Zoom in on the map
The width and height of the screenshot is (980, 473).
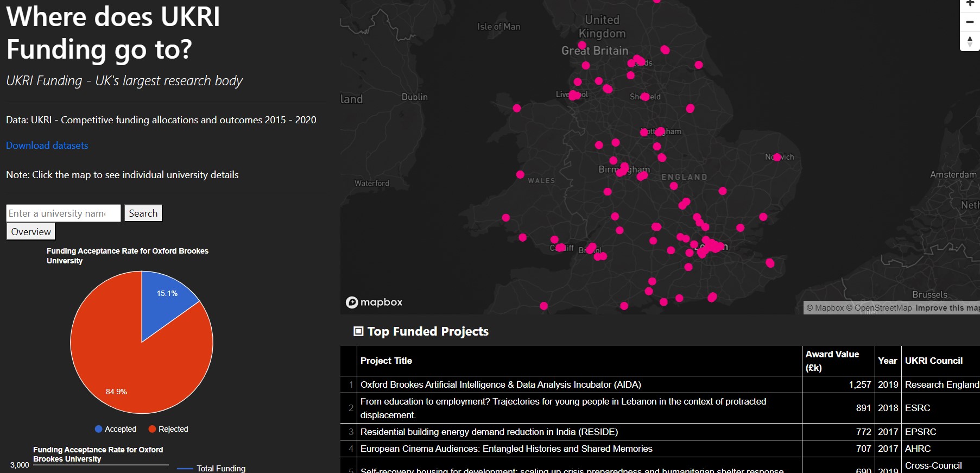[970, 4]
